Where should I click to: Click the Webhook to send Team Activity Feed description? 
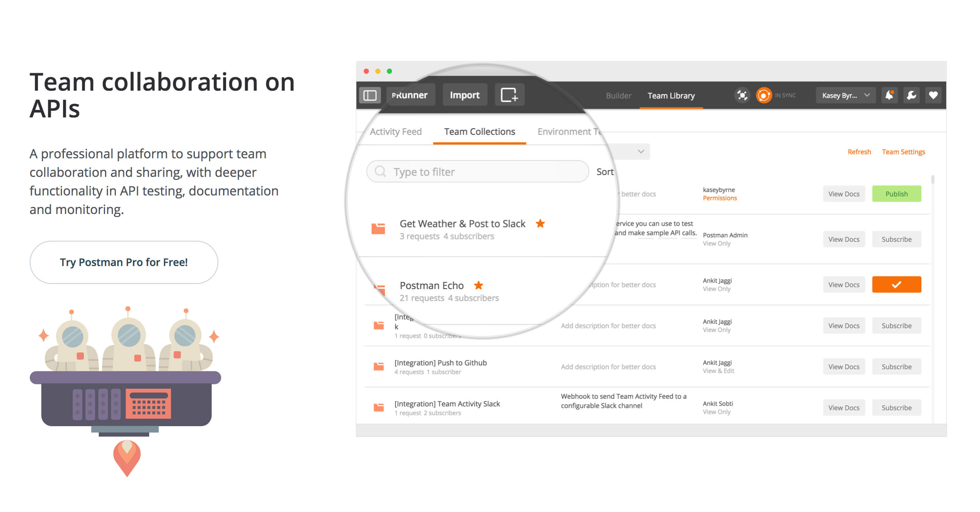(x=624, y=401)
